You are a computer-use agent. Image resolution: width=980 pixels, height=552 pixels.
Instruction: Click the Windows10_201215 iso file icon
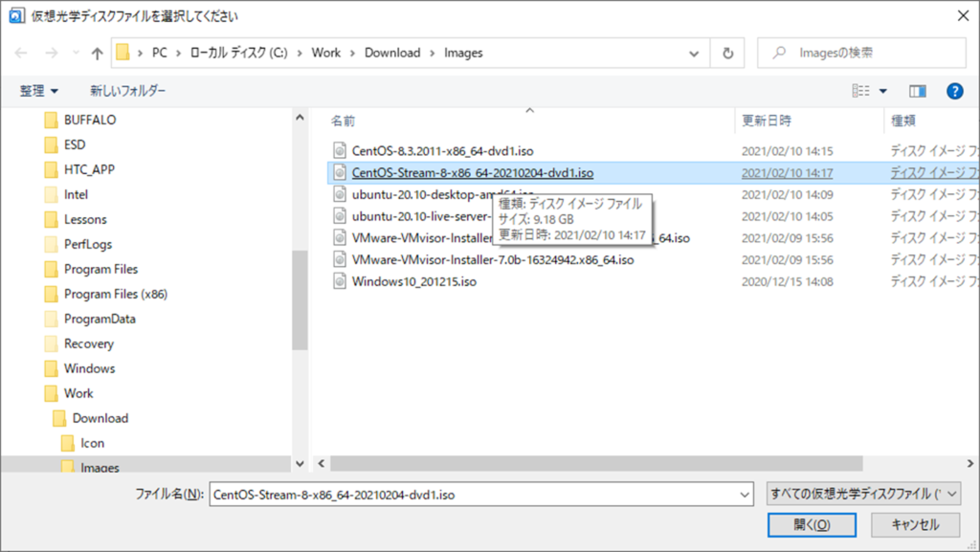(340, 281)
